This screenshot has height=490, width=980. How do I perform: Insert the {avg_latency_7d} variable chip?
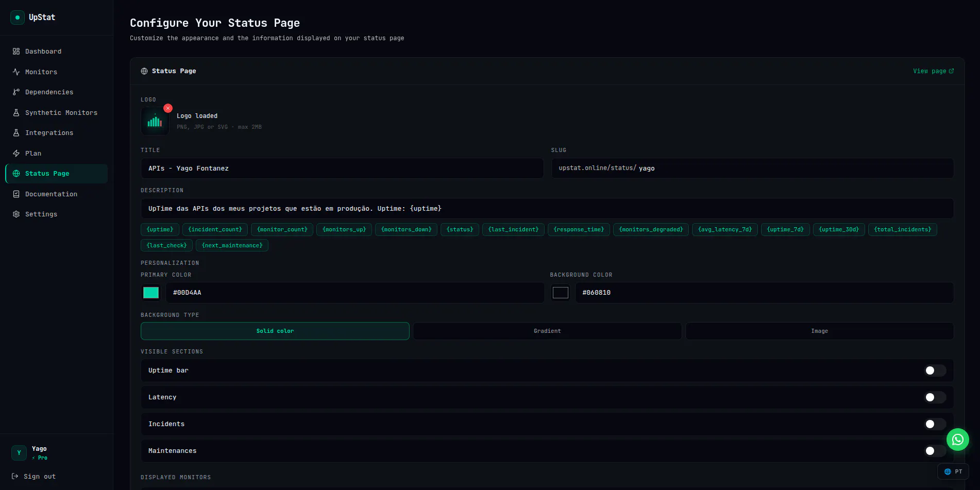click(725, 230)
